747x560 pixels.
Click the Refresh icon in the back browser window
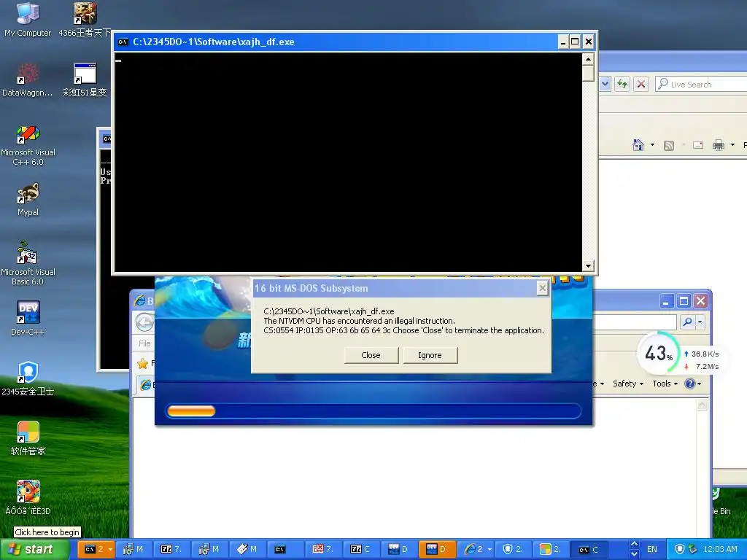(622, 85)
